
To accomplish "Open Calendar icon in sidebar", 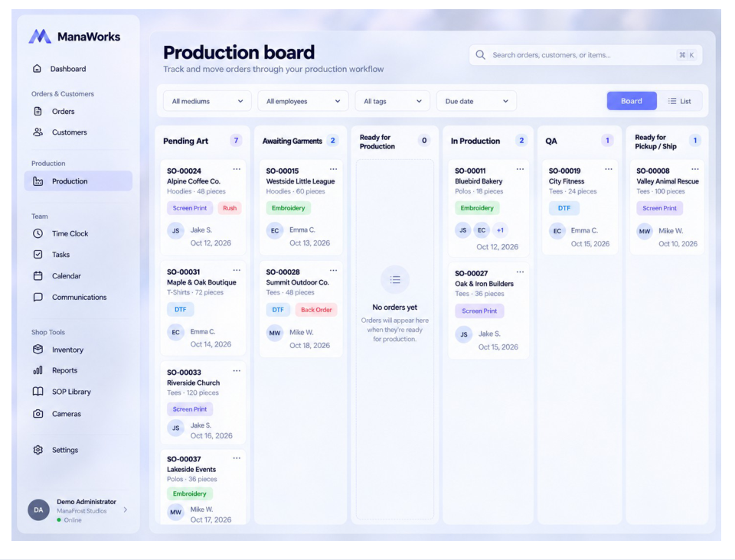I will pos(38,275).
